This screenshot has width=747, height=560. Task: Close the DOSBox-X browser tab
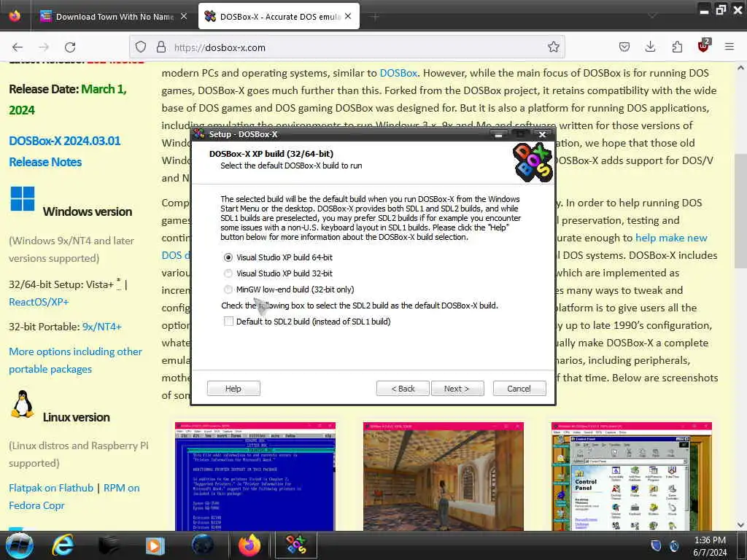348,17
